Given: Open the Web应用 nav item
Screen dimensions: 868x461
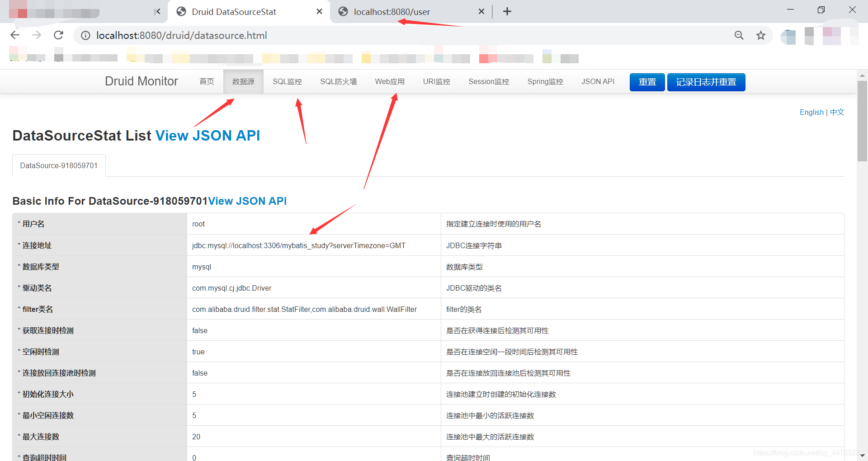Looking at the screenshot, I should [x=390, y=82].
